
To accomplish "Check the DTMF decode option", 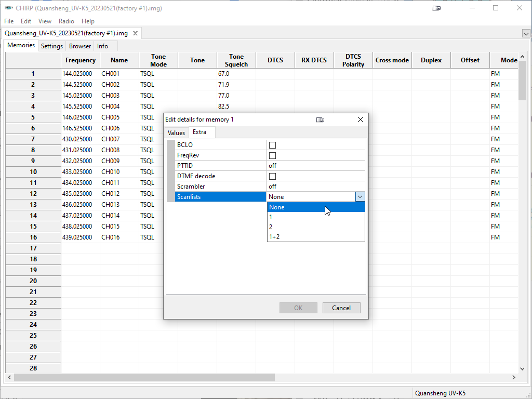I will pos(272,177).
